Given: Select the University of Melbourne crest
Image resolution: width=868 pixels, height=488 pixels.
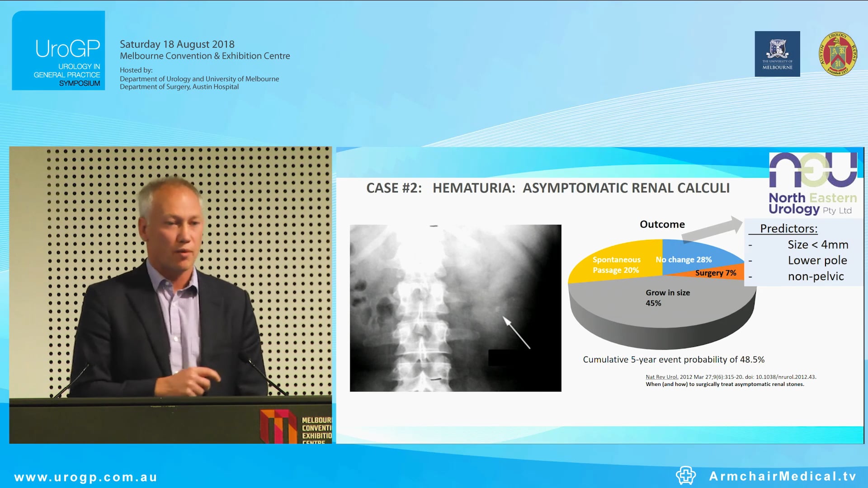Looking at the screenshot, I should [x=777, y=53].
